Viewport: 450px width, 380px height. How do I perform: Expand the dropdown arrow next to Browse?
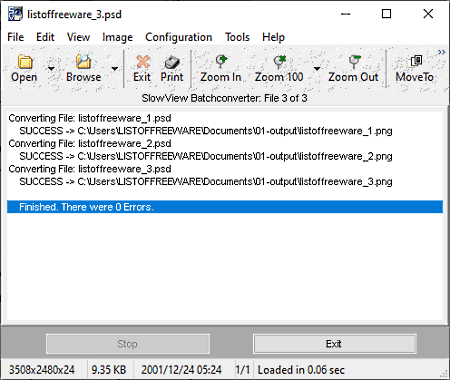tap(114, 69)
